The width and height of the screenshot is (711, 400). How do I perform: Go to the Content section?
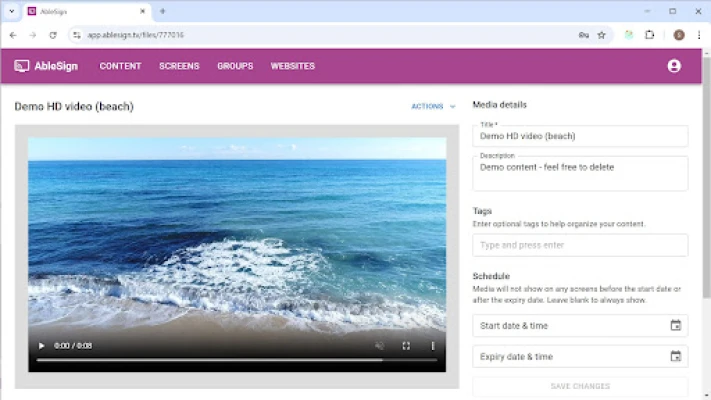pos(120,66)
